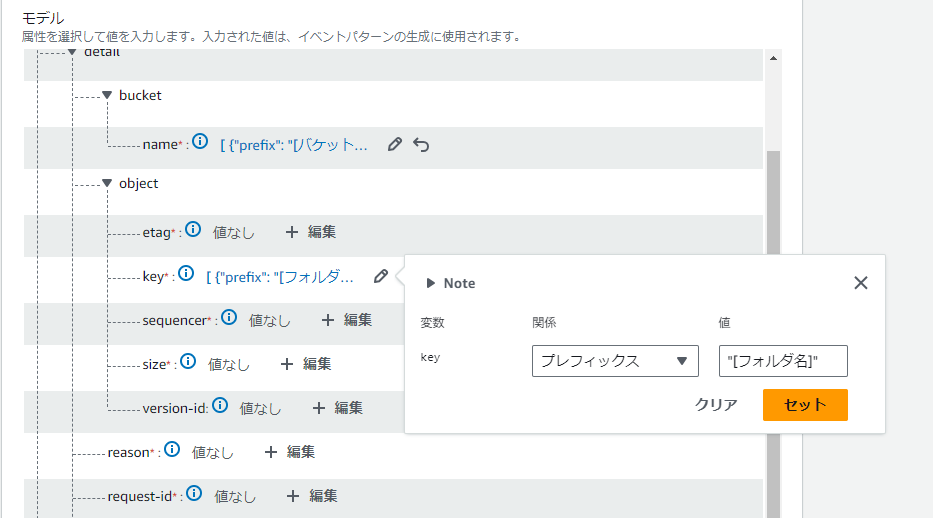933x518 pixels.
Task: Click plus icon to edit request-id
Action: 293,496
